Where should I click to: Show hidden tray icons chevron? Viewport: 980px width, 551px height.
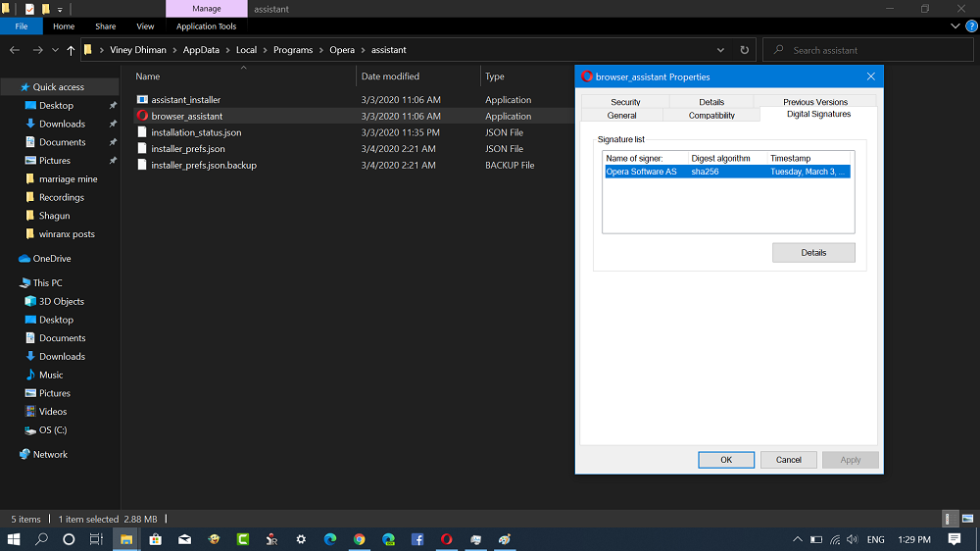tap(798, 539)
